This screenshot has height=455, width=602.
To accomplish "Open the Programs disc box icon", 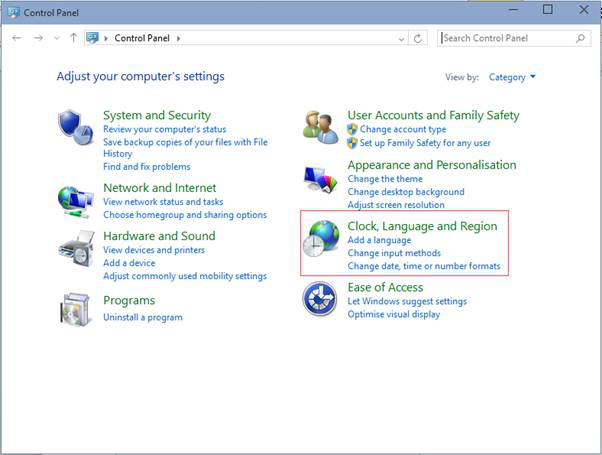I will pyautogui.click(x=76, y=309).
